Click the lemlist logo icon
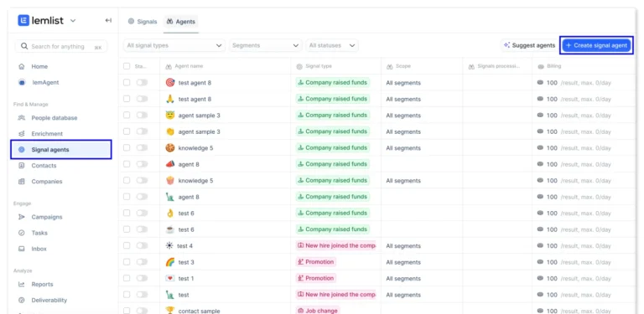The width and height of the screenshot is (644, 314). (x=23, y=20)
